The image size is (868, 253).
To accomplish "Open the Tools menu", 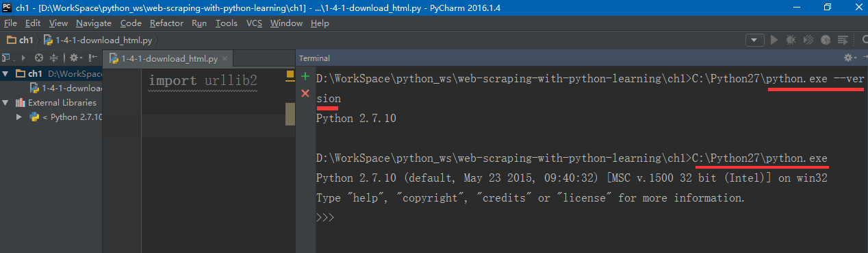I will [x=227, y=23].
